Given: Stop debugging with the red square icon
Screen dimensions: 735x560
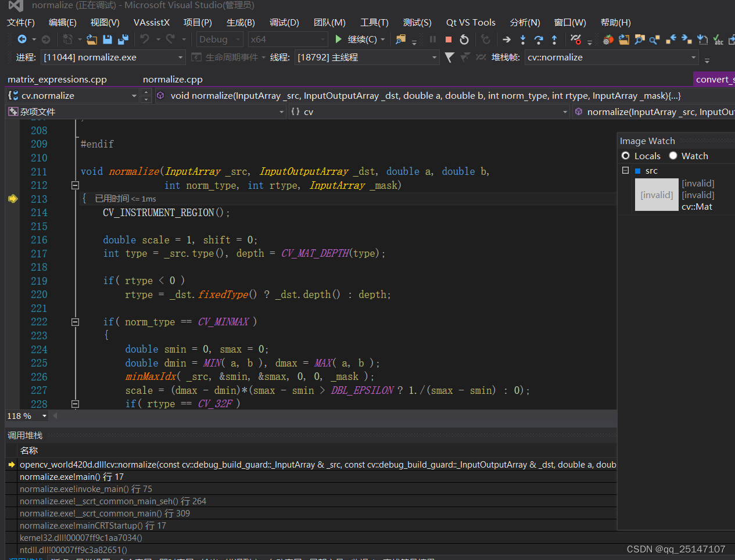Looking at the screenshot, I should click(448, 40).
